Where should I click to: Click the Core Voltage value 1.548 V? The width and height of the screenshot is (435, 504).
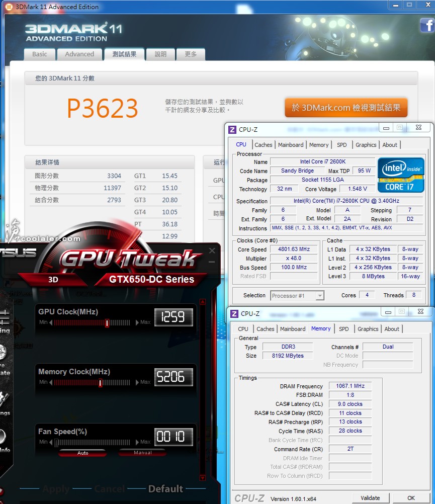coord(357,189)
